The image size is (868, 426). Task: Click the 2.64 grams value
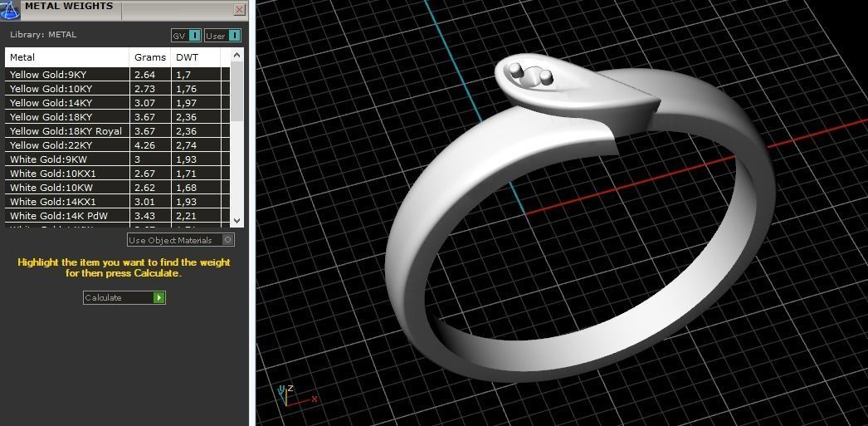tap(144, 74)
